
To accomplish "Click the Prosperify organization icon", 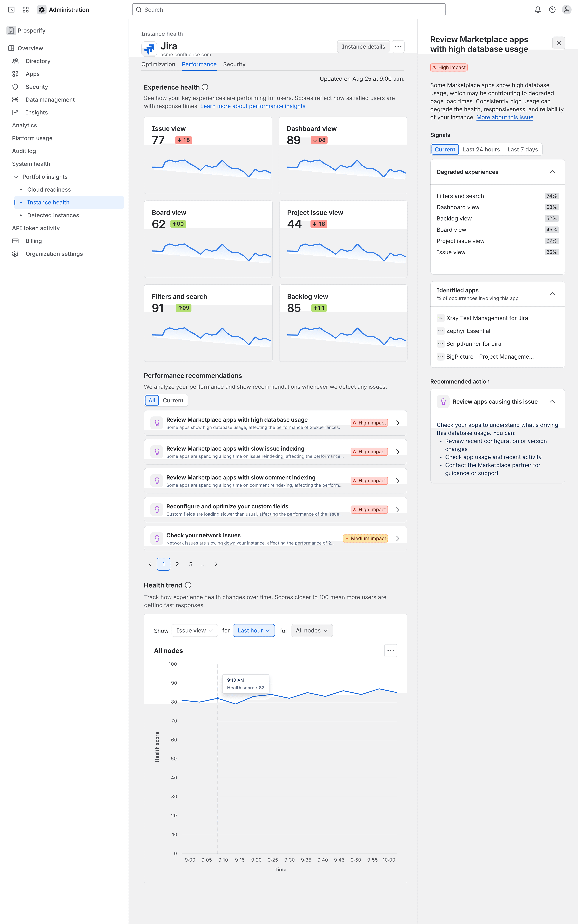I will point(11,31).
